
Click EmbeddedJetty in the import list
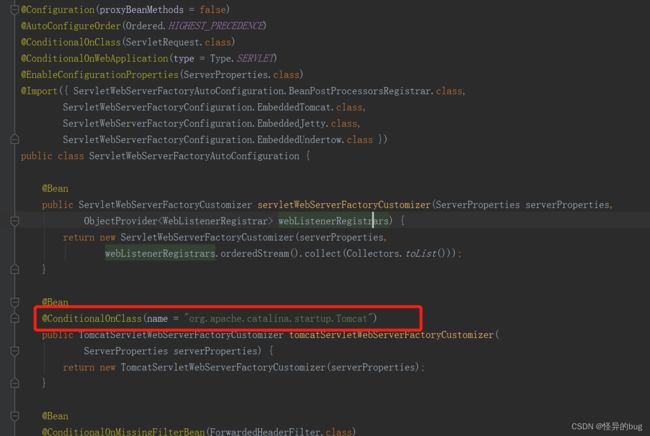pyautogui.click(x=291, y=124)
